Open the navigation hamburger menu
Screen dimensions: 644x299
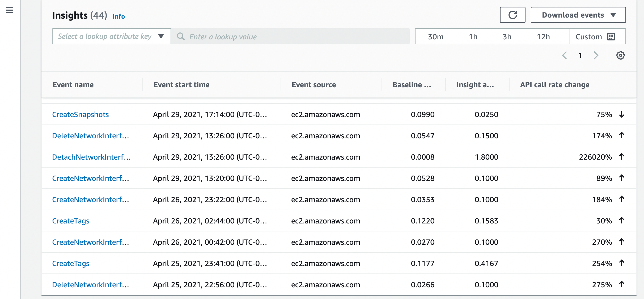pos(10,10)
